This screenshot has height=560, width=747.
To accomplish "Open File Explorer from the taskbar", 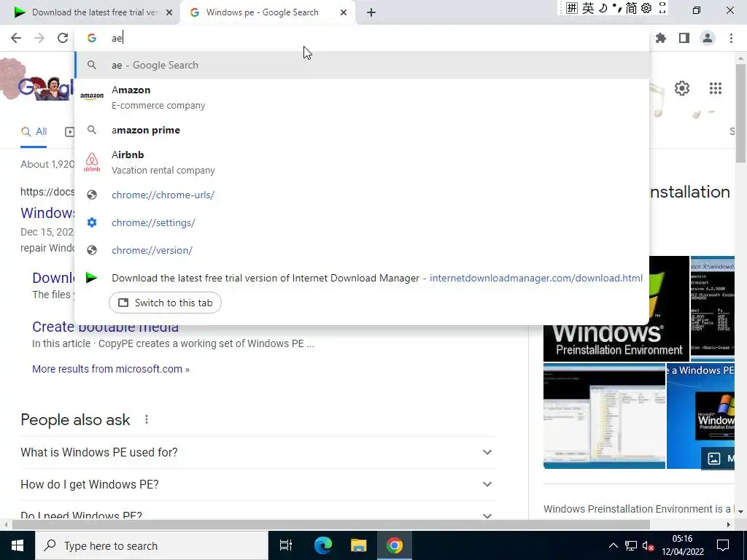I will coord(359,545).
